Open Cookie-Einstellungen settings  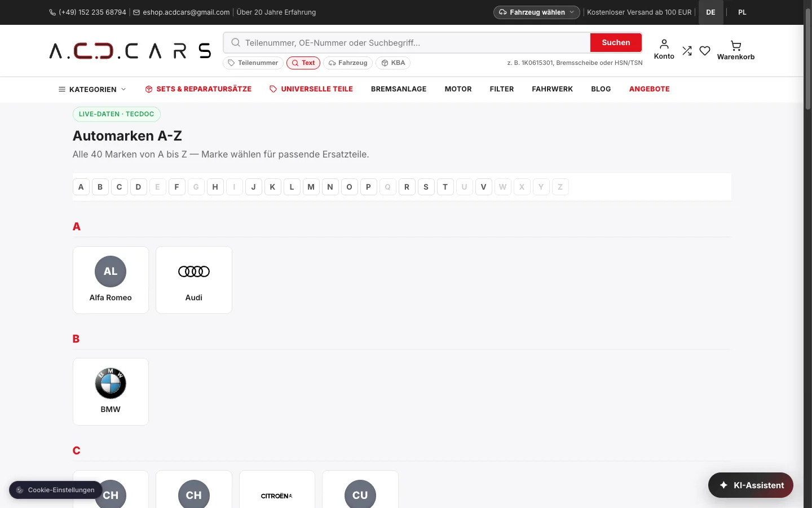tap(56, 490)
